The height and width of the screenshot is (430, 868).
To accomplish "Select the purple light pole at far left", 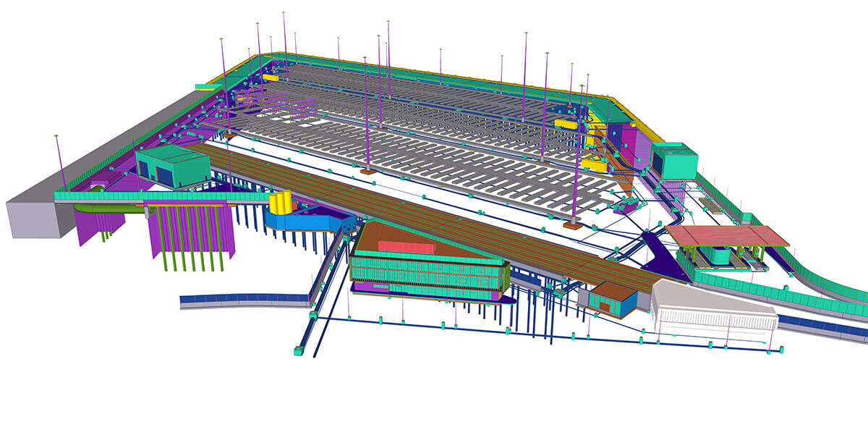I will point(59,161).
